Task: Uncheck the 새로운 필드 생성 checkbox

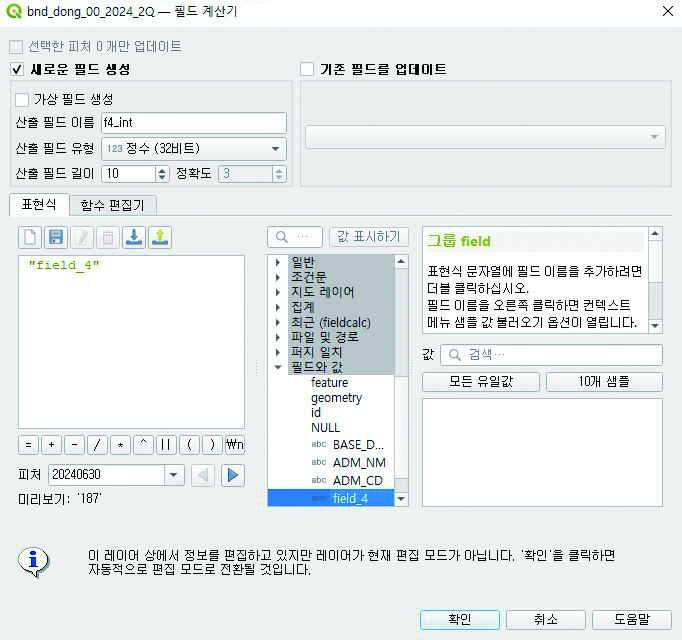Action: [17, 70]
